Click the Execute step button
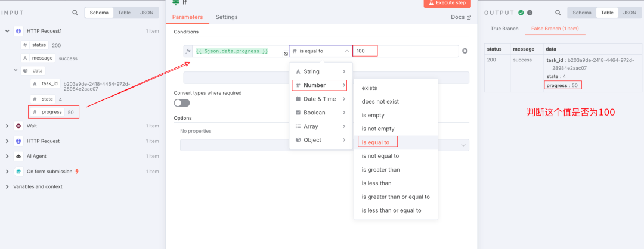Screen dimensions: 644x249 point(447,3)
